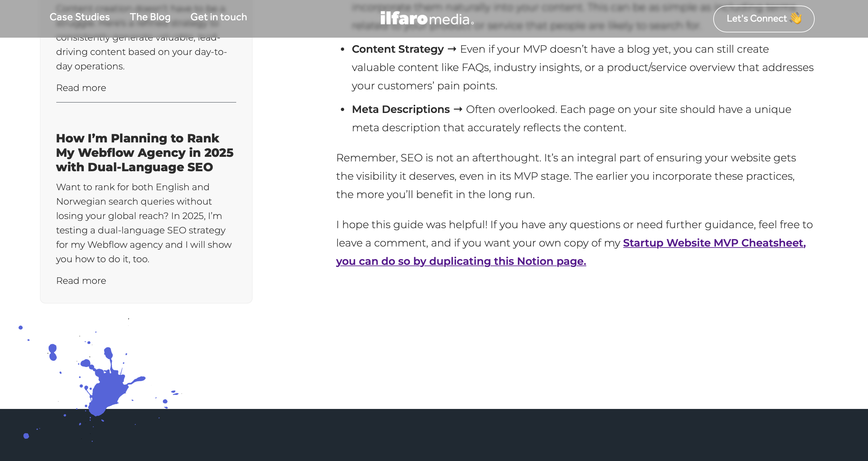Click the bold Content Strategy heading text
This screenshot has height=461, width=868.
(398, 49)
